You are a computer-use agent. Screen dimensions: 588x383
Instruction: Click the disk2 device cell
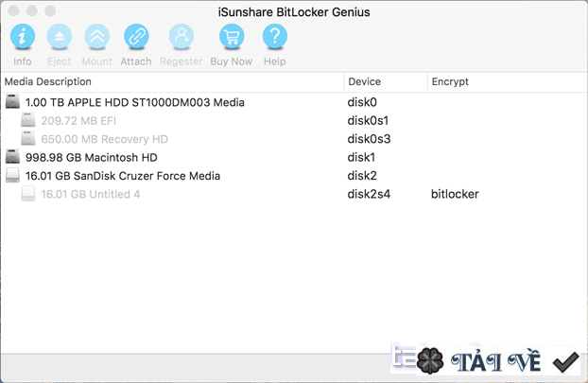[x=362, y=176]
